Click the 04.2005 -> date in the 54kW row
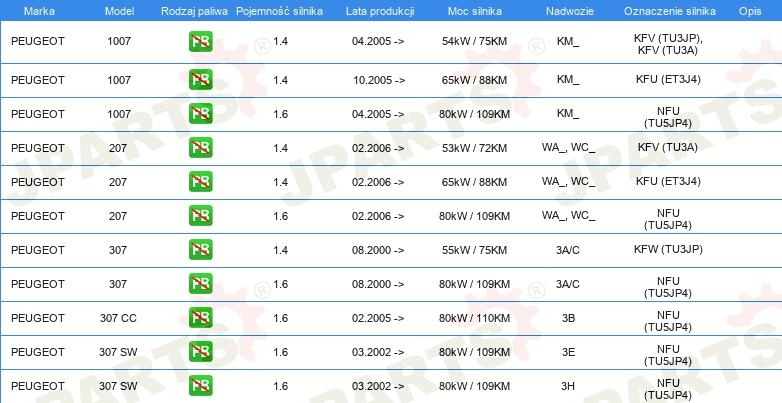Viewport: 782px width, 403px height. click(378, 41)
